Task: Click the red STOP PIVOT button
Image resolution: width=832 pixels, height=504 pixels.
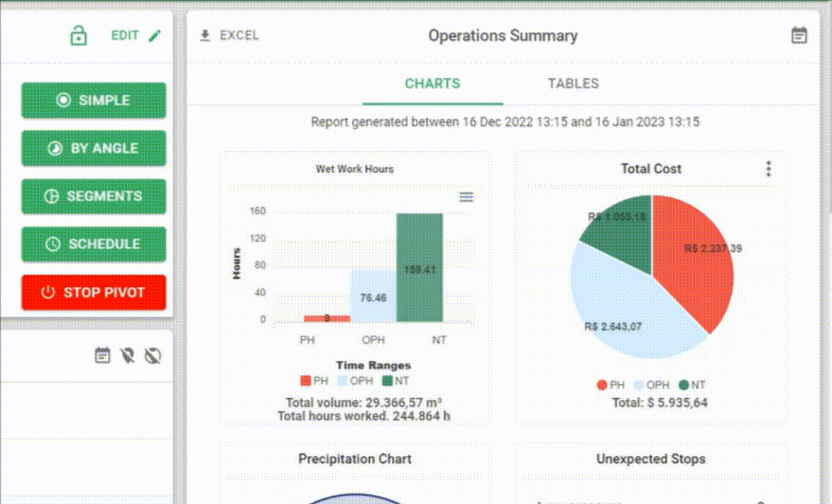Action: coord(94,292)
